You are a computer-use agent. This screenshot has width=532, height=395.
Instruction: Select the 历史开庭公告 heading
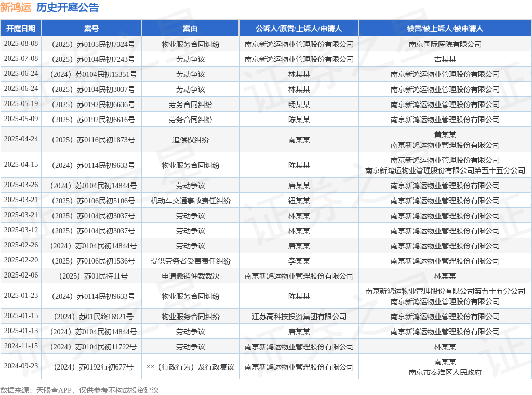coord(68,7)
